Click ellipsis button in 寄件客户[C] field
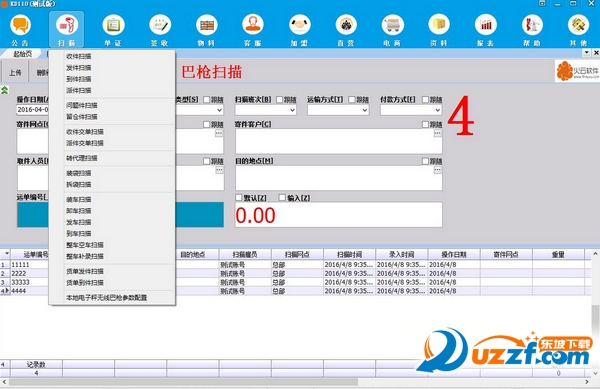 tap(437, 133)
